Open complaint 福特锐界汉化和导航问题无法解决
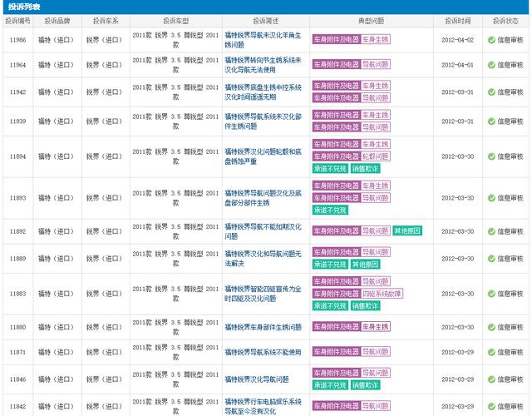532x416 pixels. 263,259
